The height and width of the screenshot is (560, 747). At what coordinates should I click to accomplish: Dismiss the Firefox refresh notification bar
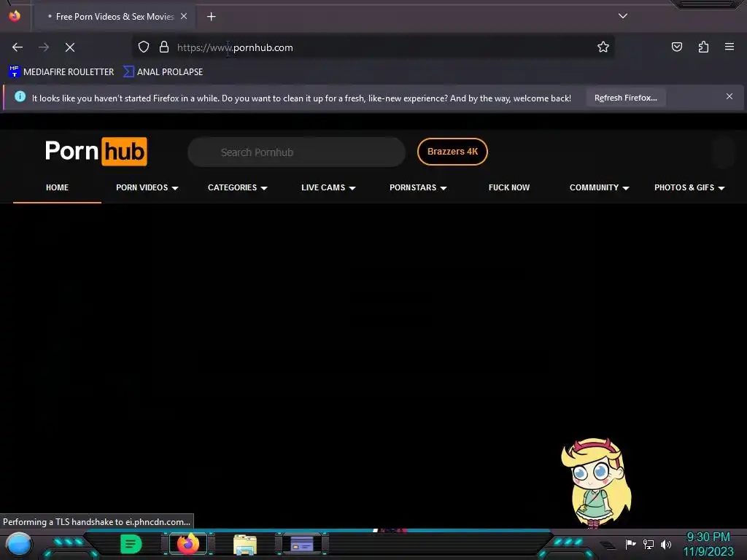[x=729, y=96]
